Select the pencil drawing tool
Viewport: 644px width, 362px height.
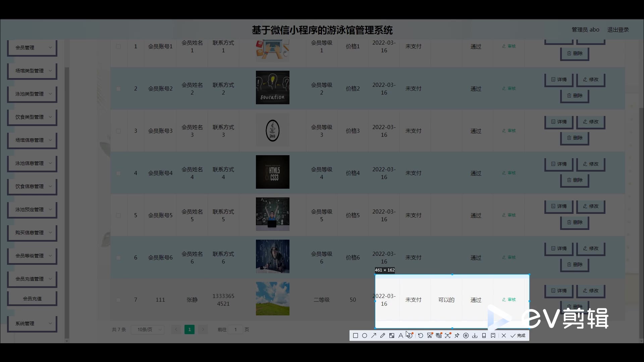point(383,336)
